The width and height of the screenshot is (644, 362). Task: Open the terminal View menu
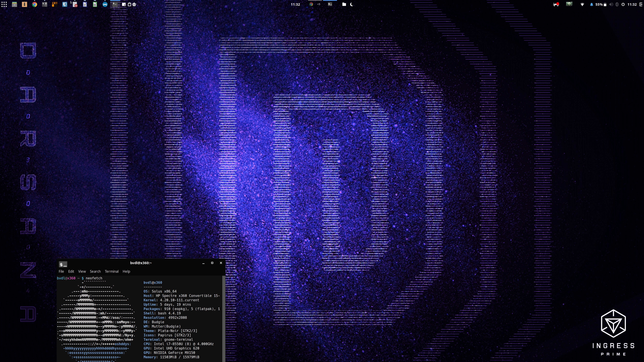(x=82, y=271)
